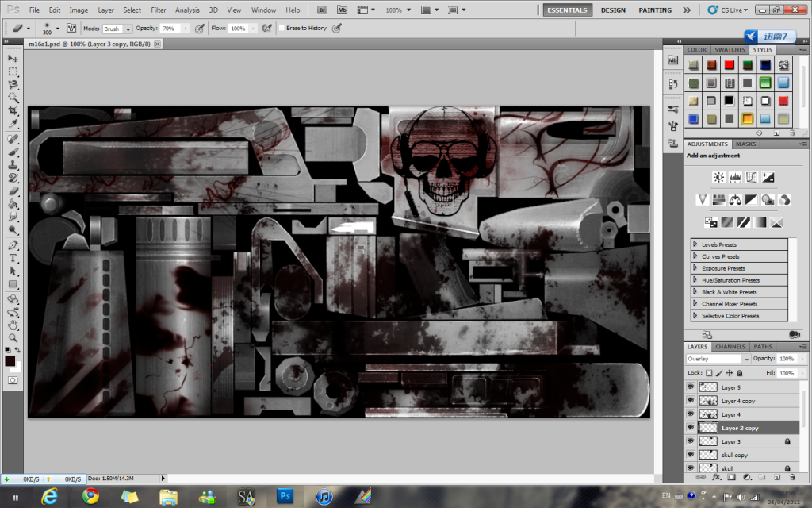Enable the Erase to History checkbox
The width and height of the screenshot is (812, 508).
[282, 28]
